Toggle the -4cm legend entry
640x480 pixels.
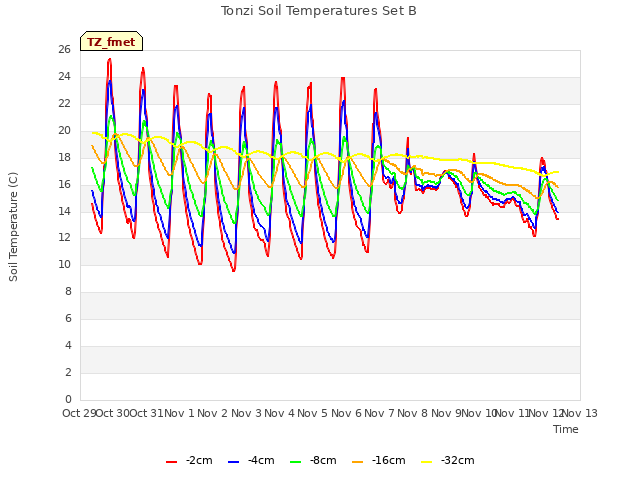point(251,461)
